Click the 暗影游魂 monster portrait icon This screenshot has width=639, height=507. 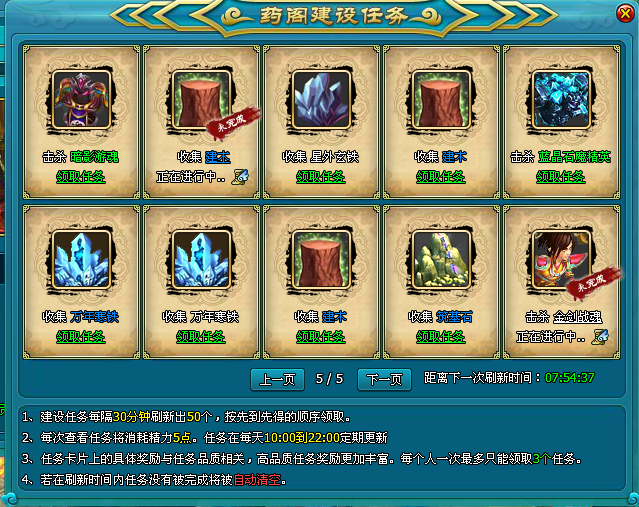[82, 100]
